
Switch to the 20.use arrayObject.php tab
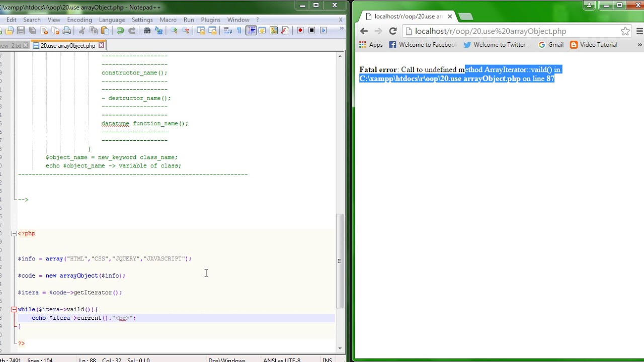[67, 45]
